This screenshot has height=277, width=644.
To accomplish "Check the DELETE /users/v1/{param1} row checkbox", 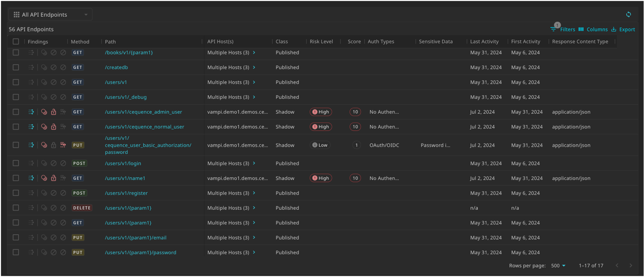I will click(x=16, y=208).
